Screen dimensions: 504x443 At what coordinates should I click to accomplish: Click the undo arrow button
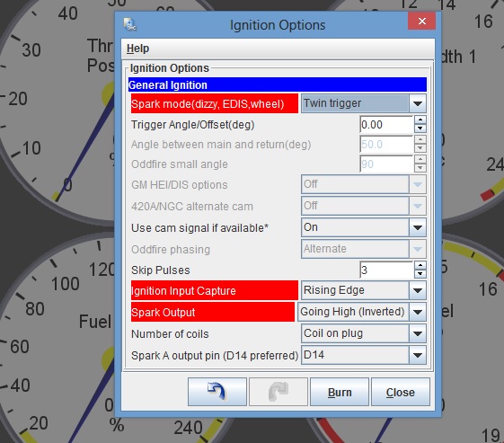(x=217, y=392)
